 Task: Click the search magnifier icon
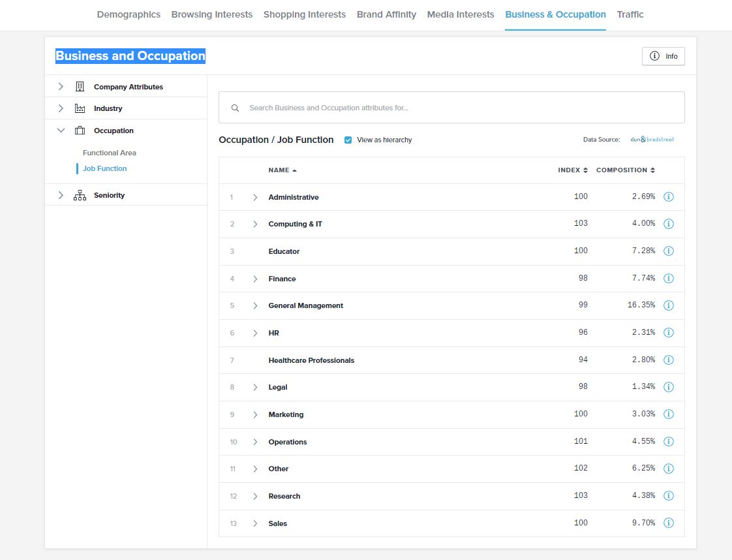tap(236, 107)
